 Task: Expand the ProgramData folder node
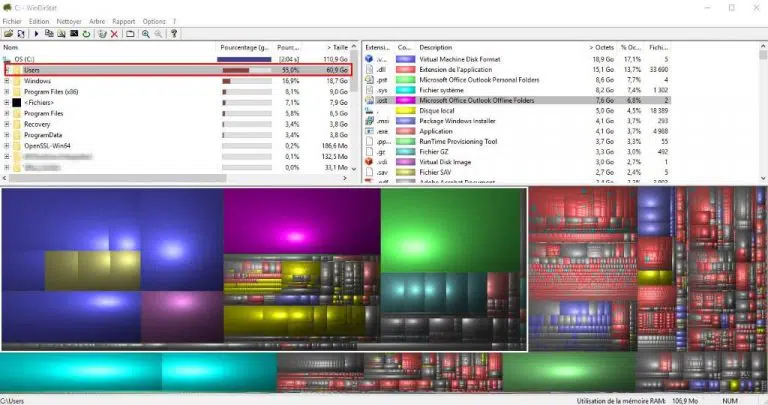click(x=6, y=135)
